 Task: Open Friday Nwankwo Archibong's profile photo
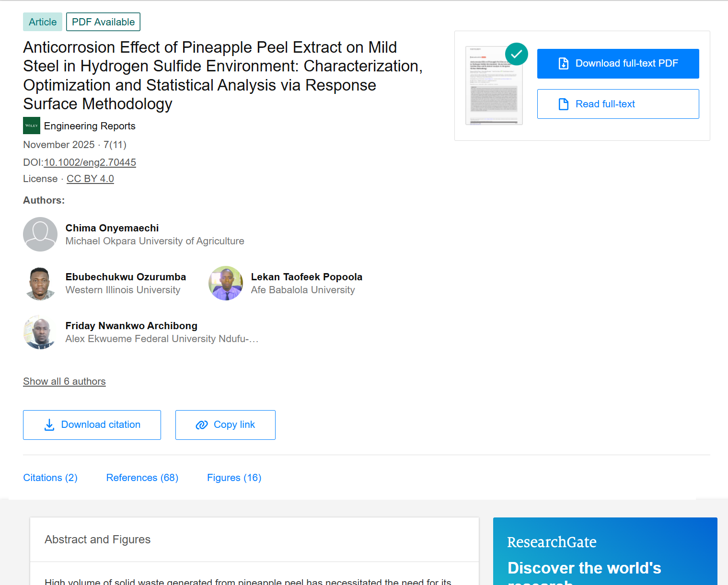pos(40,332)
